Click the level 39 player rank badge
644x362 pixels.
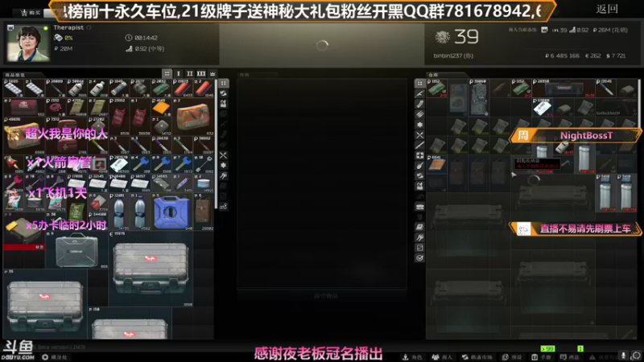tap(456, 37)
